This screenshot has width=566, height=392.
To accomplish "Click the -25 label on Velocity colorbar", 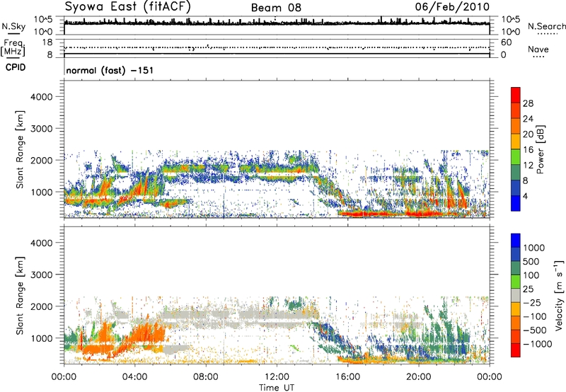I will point(532,302).
